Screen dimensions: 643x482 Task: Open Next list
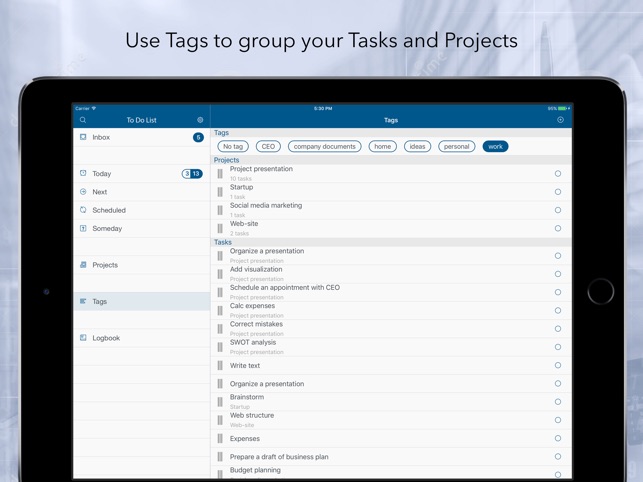coord(142,192)
